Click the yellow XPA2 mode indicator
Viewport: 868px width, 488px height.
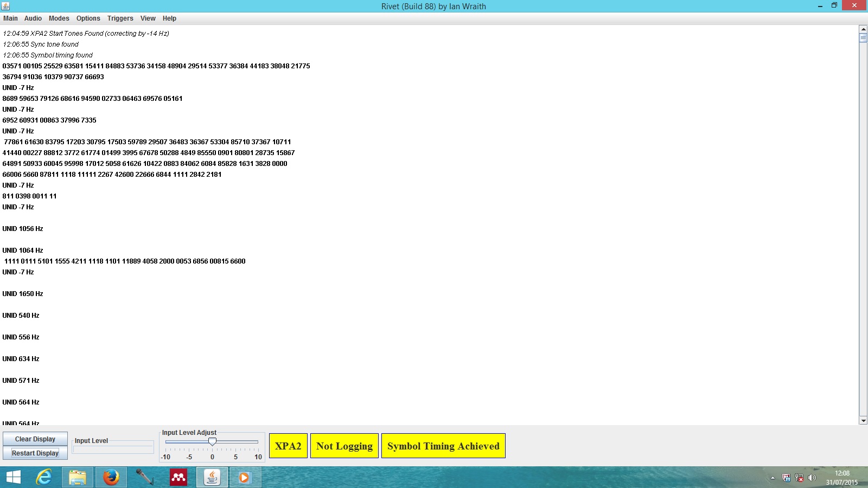point(288,446)
